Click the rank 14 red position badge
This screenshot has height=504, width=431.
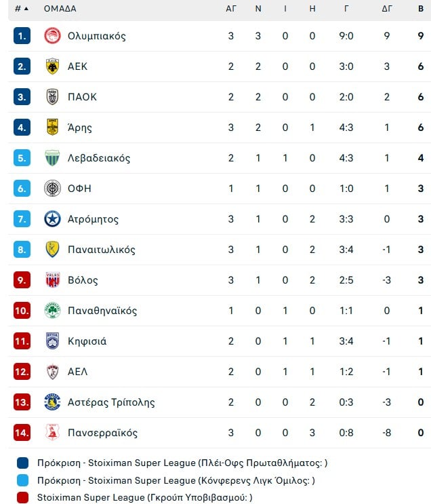22,433
